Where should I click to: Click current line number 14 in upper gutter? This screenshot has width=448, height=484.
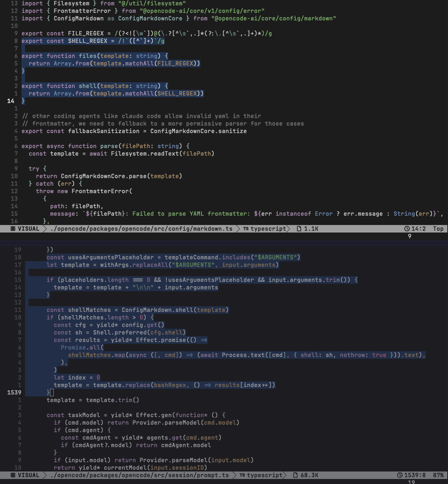11,101
